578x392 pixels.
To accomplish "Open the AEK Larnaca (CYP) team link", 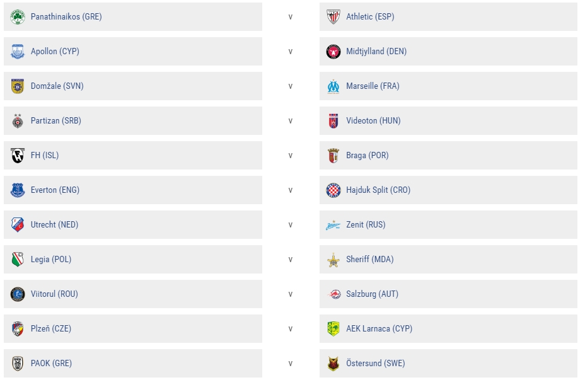I will [379, 329].
